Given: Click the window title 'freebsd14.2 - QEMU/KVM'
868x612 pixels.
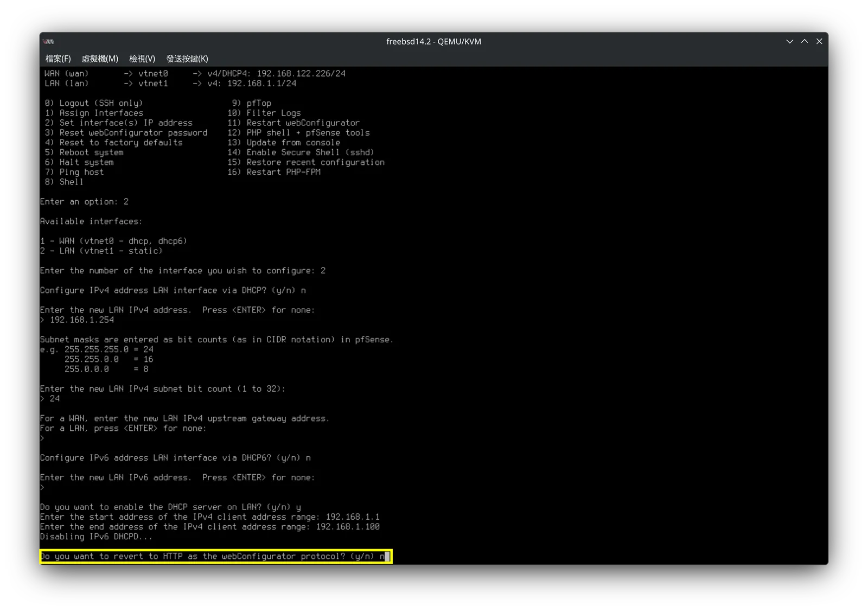Looking at the screenshot, I should click(433, 42).
